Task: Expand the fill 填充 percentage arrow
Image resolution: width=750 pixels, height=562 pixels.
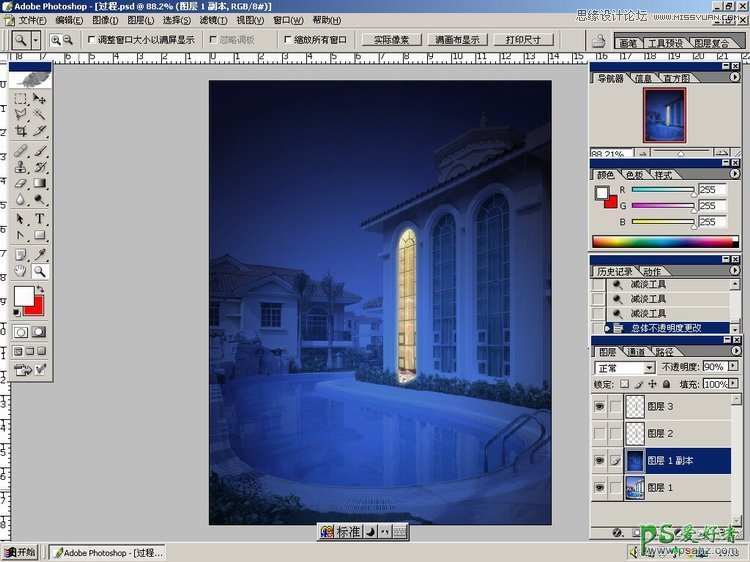Action: [x=733, y=384]
